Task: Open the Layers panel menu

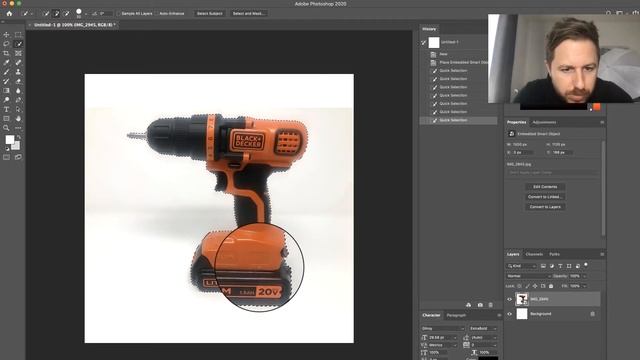Action: [602, 254]
